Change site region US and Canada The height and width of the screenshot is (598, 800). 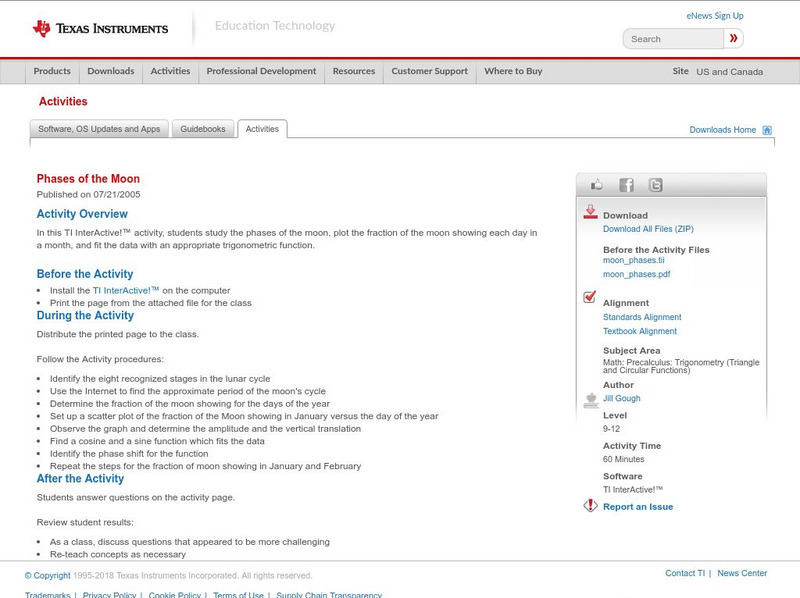coord(729,72)
